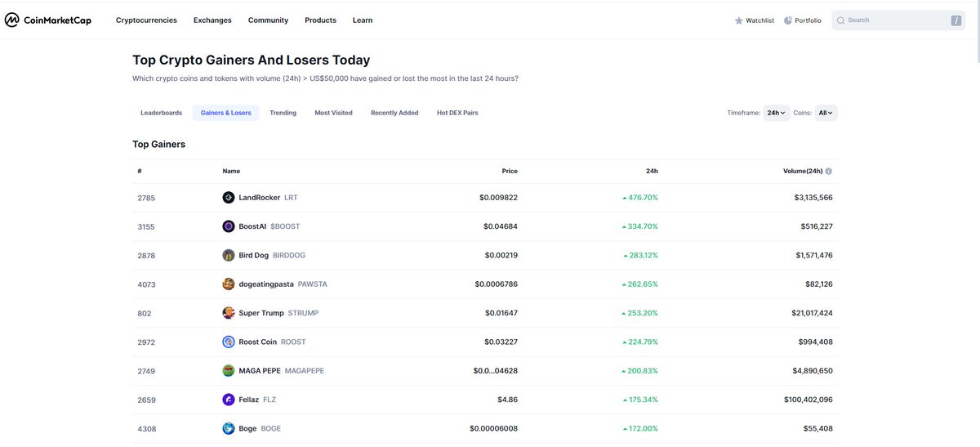Screen dimensions: 980x447
Task: Switch to the Trending tab
Action: (283, 113)
